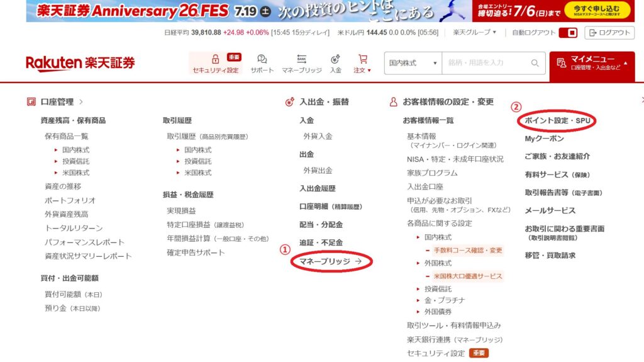Expand the 口座管理 chevron
This screenshot has height=362, width=644.
(81, 101)
